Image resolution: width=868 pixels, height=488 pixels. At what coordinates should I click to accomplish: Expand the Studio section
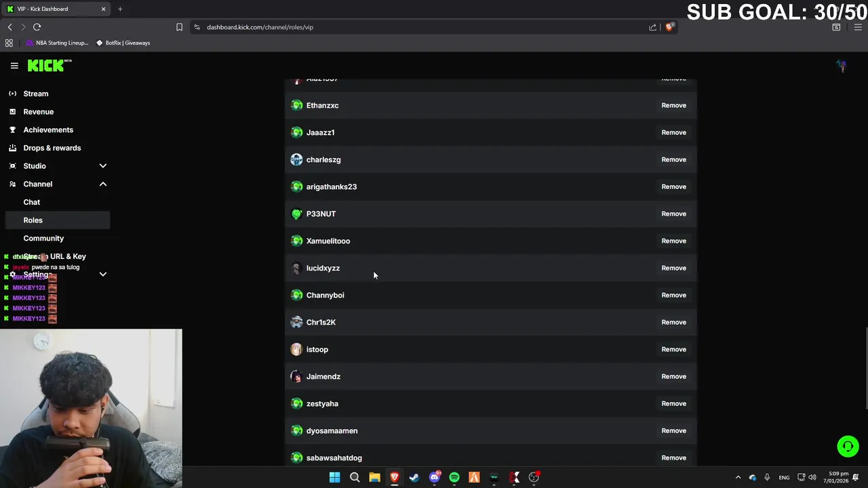(57, 166)
